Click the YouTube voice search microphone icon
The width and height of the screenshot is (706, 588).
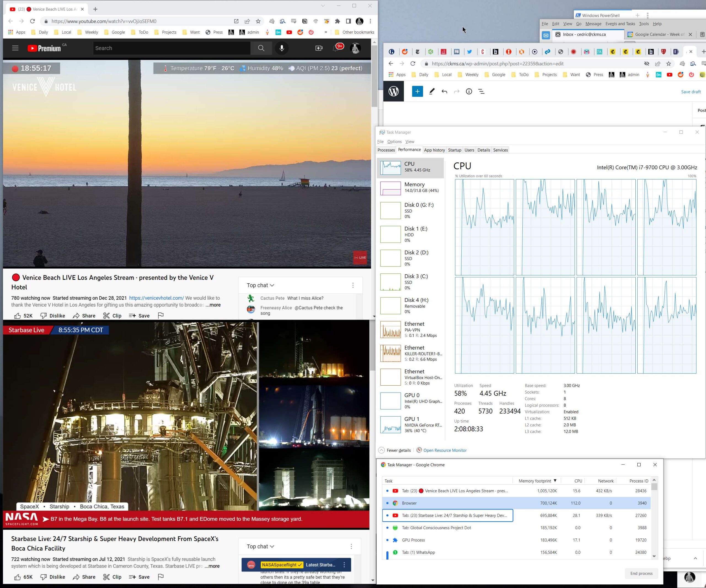282,48
